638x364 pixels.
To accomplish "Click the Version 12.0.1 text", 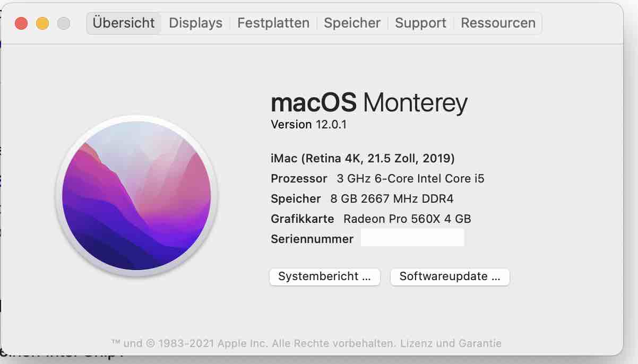I will (308, 125).
